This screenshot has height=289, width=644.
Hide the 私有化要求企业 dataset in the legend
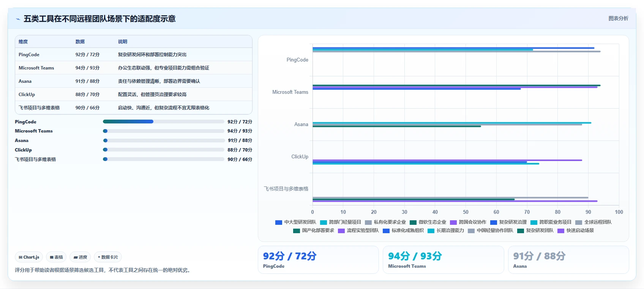click(385, 222)
